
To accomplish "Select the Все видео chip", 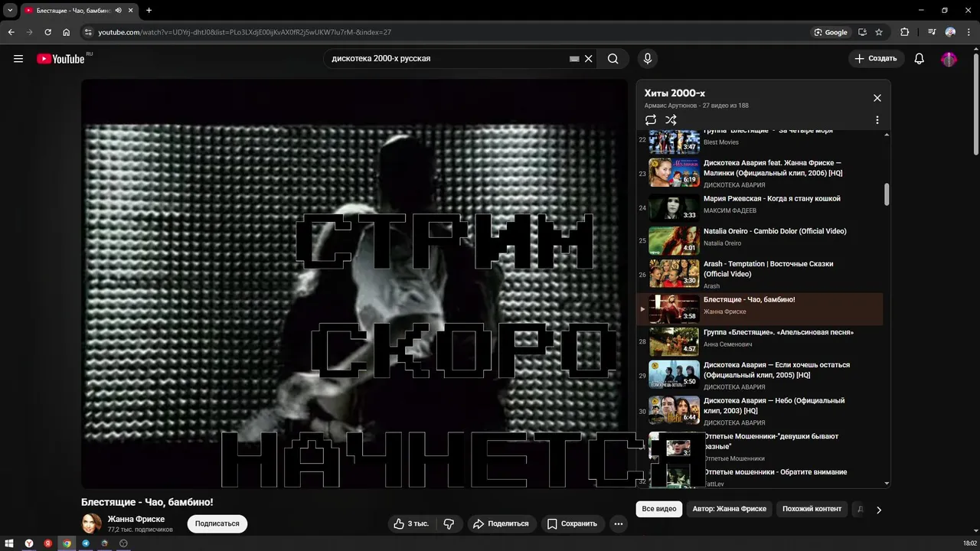I will click(x=659, y=509).
